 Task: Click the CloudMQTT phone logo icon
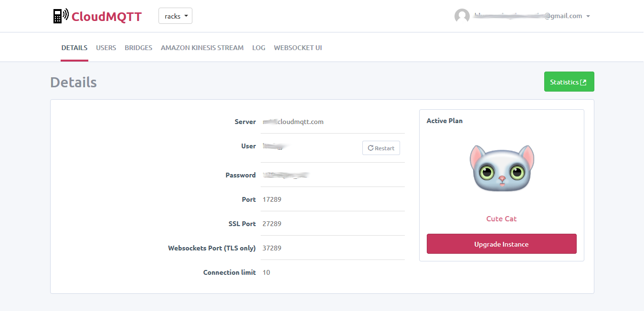(x=61, y=16)
